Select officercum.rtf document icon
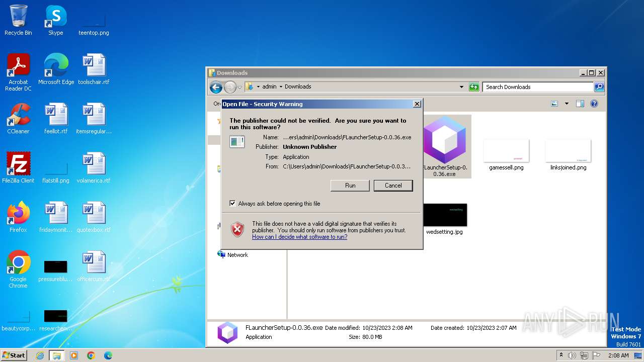The image size is (644, 362). coord(94,266)
